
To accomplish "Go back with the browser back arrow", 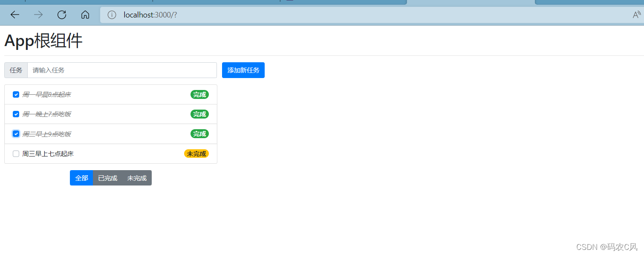I will click(15, 15).
